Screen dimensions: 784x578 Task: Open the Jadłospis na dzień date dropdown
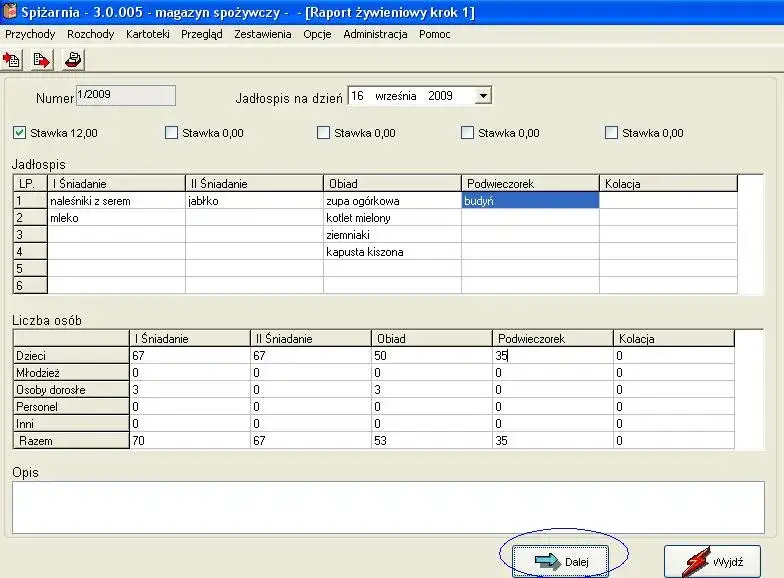tap(483, 96)
